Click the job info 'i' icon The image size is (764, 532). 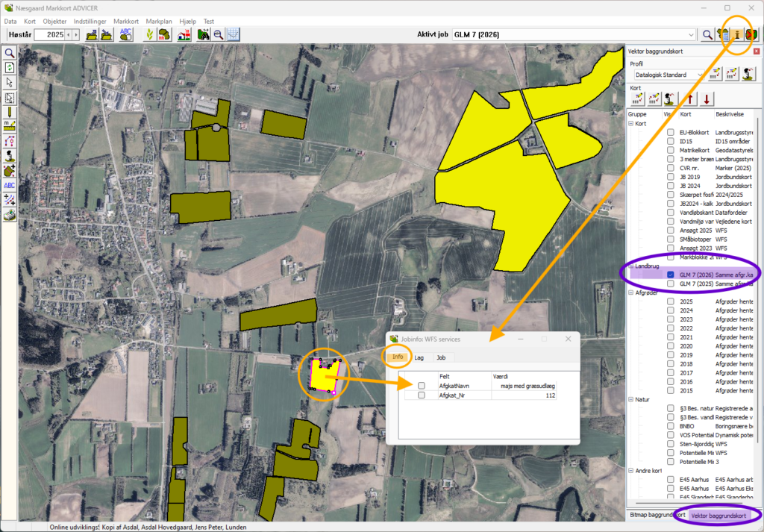tap(737, 35)
